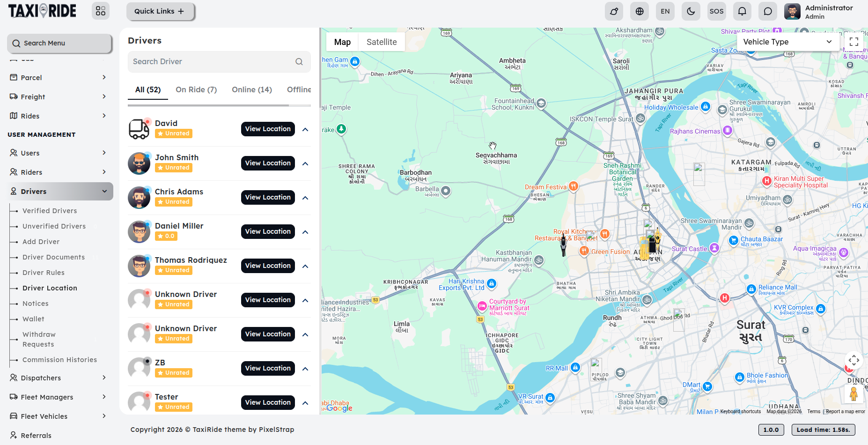
Task: View Location for John Smith
Action: (268, 163)
